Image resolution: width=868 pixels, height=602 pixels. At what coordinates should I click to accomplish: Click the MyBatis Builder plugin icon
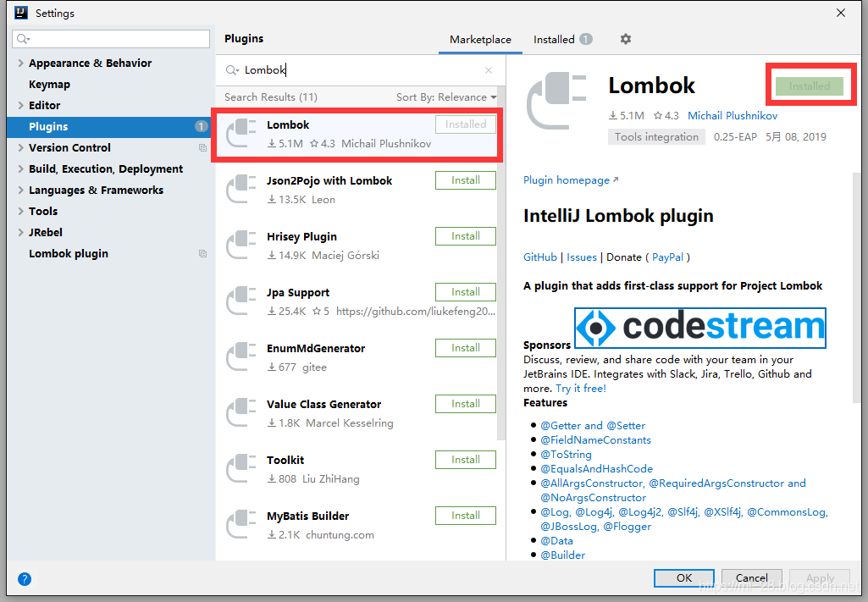pyautogui.click(x=241, y=524)
